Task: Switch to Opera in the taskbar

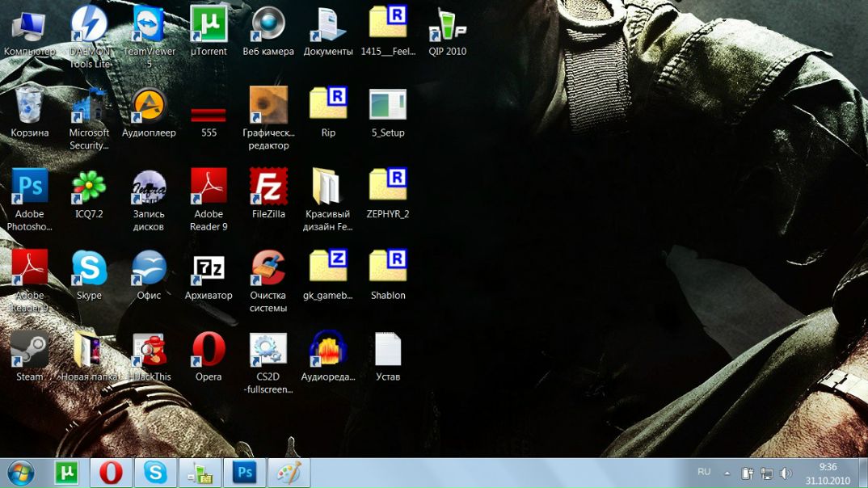Action: pyautogui.click(x=111, y=473)
